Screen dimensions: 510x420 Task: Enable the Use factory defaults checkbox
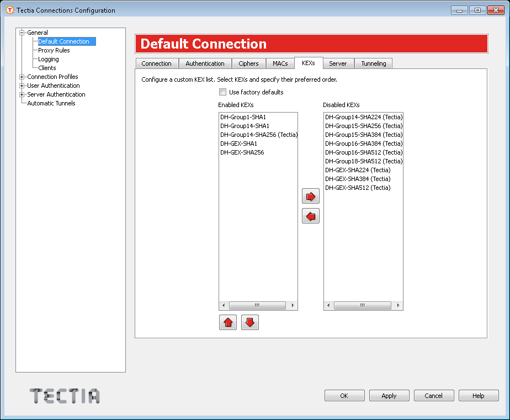pyautogui.click(x=222, y=92)
